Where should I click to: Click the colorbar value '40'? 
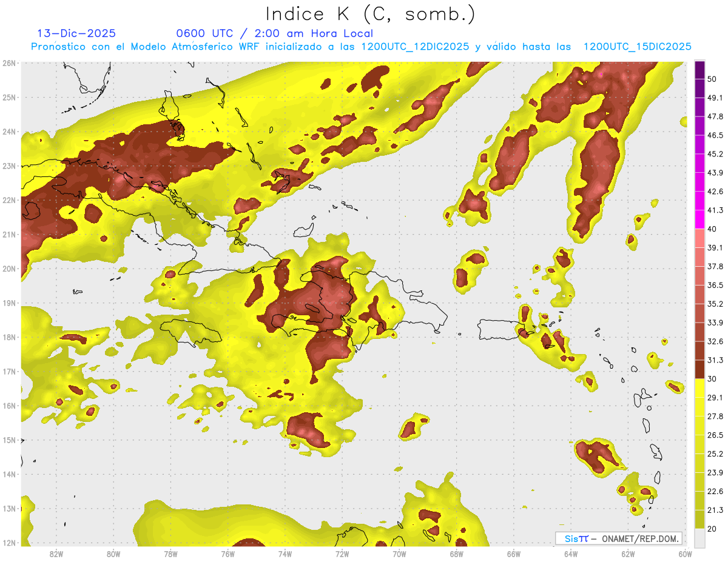click(712, 229)
